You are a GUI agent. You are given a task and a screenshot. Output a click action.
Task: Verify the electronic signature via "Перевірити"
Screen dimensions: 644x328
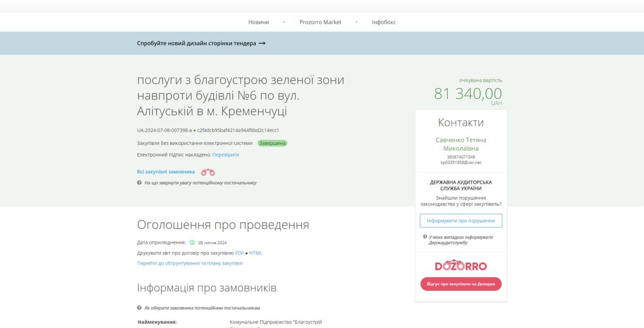click(226, 155)
